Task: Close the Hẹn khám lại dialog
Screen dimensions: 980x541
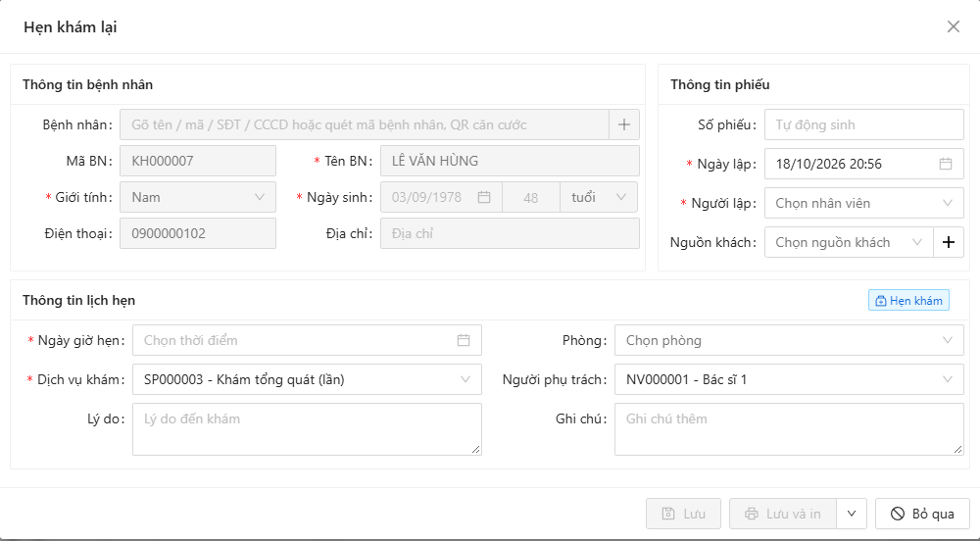Action: coord(953,26)
